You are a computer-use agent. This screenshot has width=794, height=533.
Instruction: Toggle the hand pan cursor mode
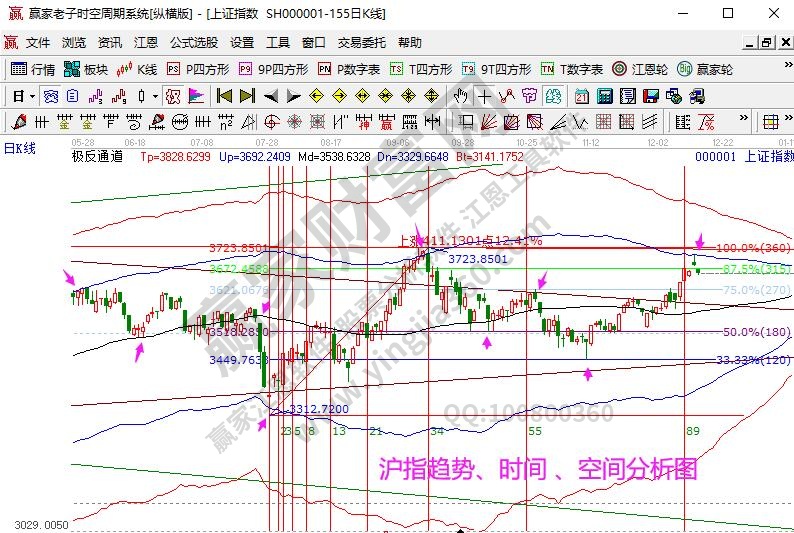(x=461, y=96)
